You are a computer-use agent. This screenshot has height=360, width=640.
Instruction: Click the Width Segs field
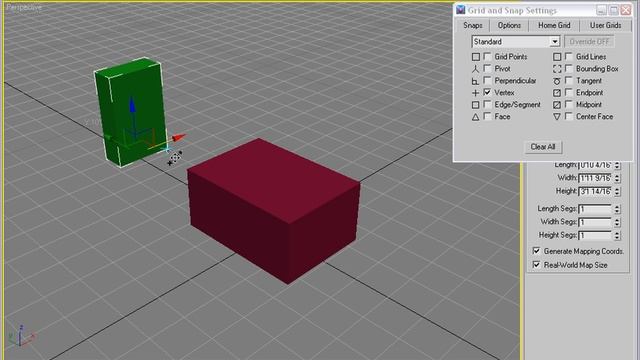(595, 222)
